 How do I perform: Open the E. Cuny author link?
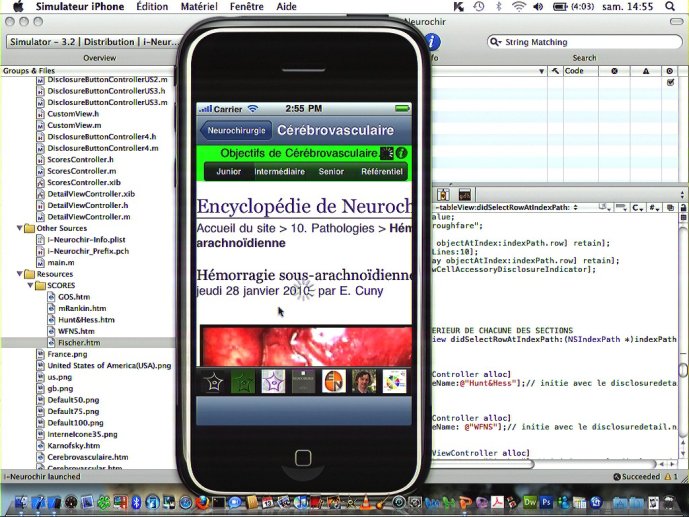pyautogui.click(x=361, y=291)
